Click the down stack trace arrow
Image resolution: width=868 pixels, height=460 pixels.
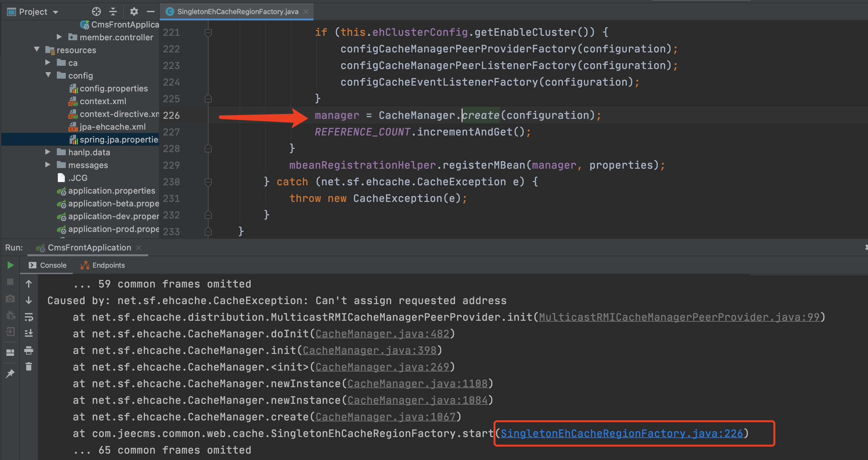[29, 300]
